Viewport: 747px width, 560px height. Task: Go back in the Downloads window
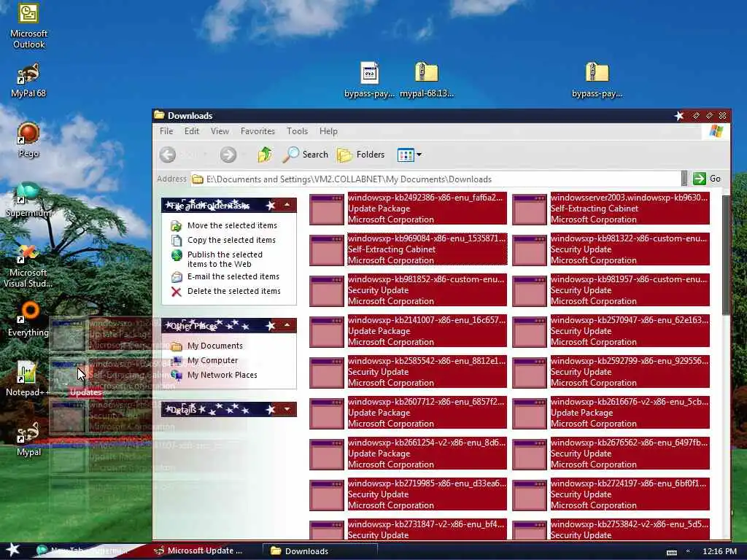click(x=168, y=155)
